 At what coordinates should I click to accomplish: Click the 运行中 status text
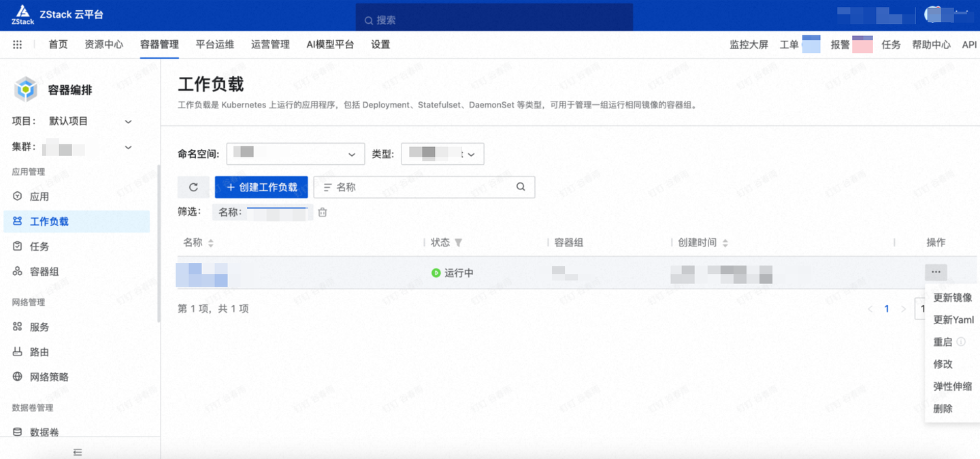pos(459,272)
